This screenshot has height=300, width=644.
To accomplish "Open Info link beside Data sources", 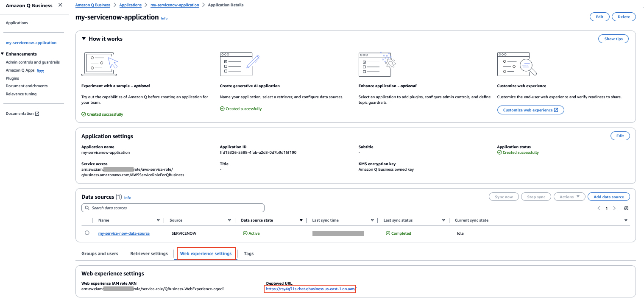I will click(127, 198).
